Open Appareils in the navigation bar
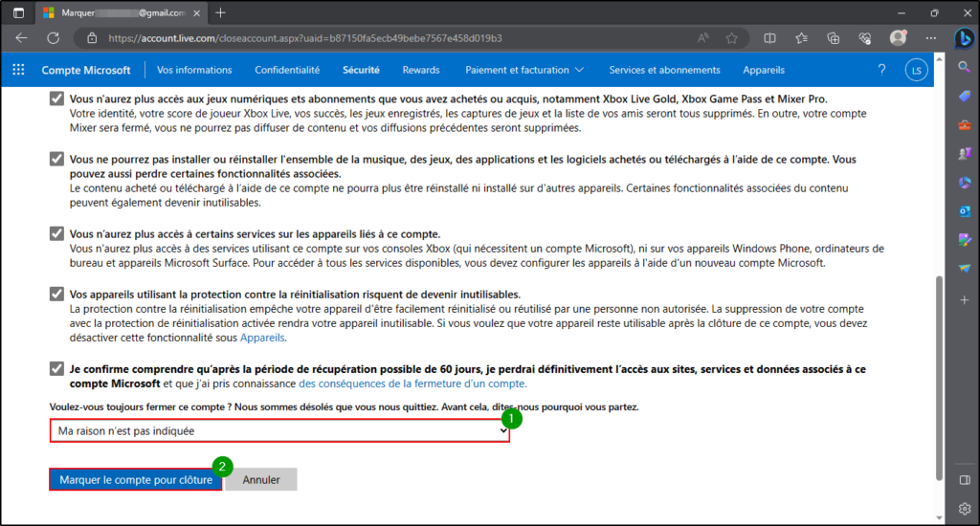The width and height of the screenshot is (980, 526). 763,70
